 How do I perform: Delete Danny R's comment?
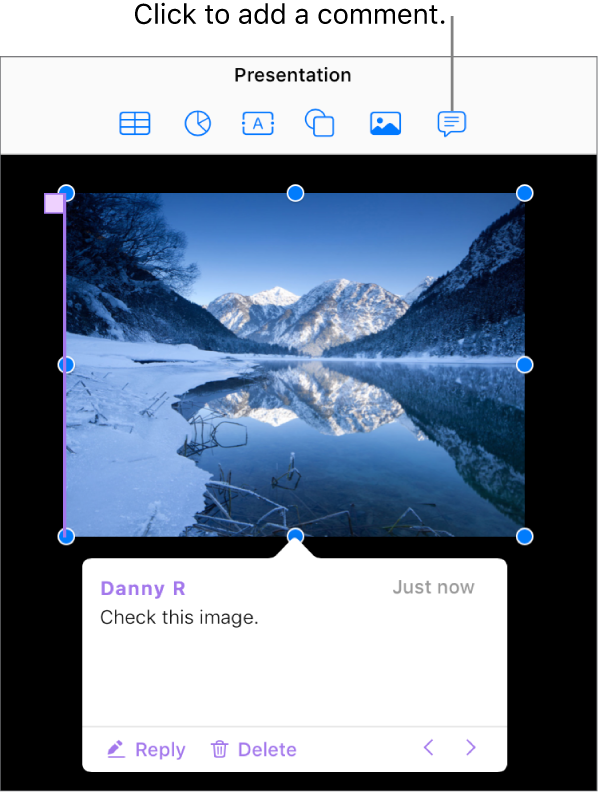pyautogui.click(x=254, y=749)
